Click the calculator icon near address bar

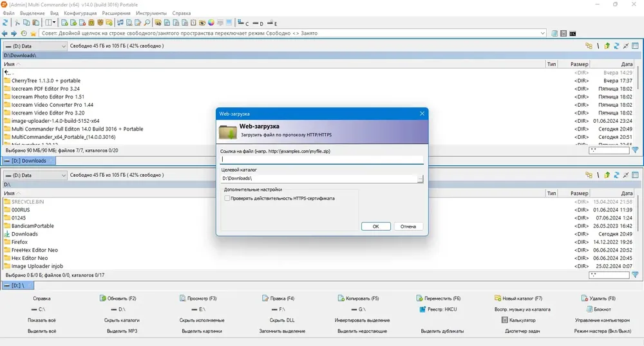563,33
